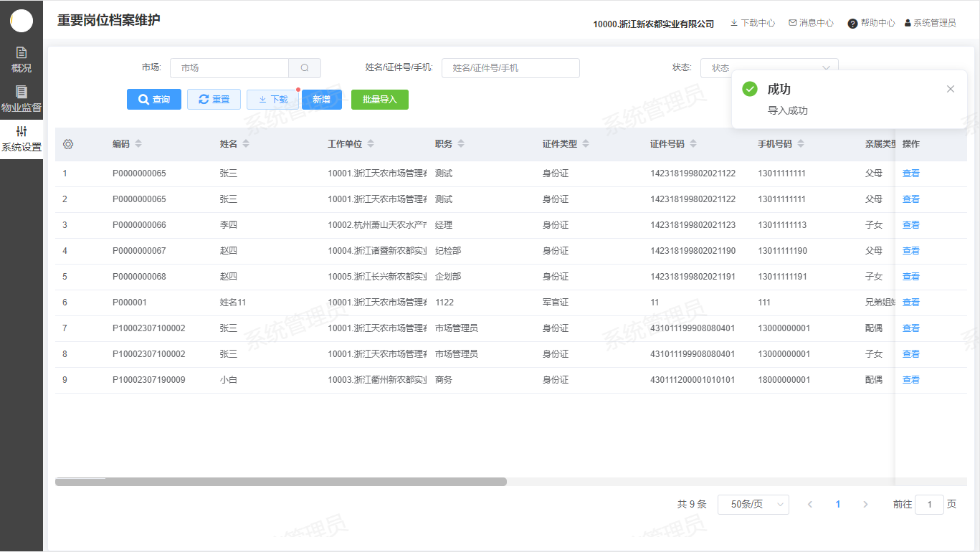Viewport: 980px width, 552px height.
Task: Sort the table by 编码 column
Action: [138, 144]
